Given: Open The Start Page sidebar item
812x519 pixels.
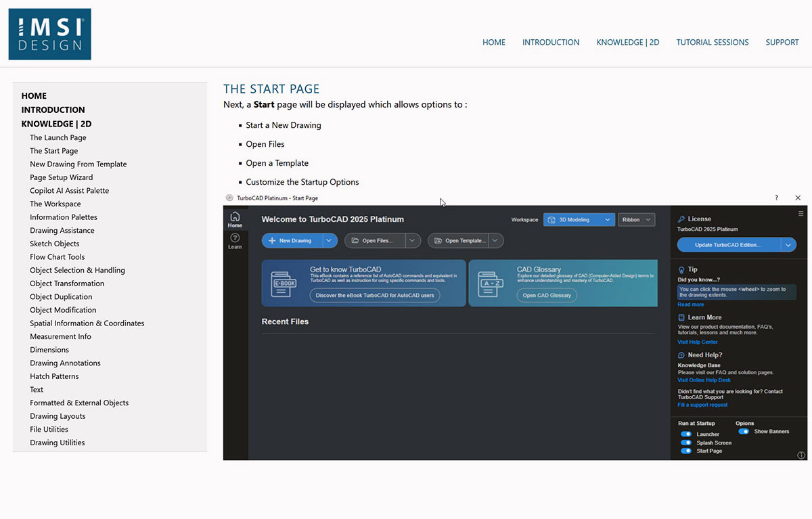Looking at the screenshot, I should [53, 151].
